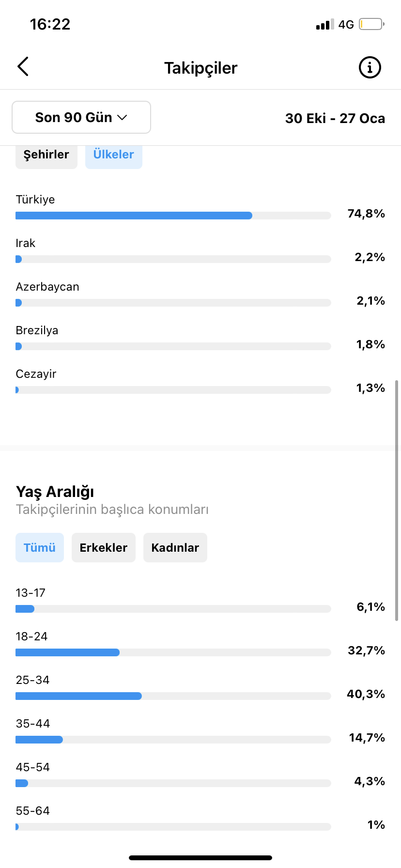Filter age range by Kadınlar

[x=175, y=548]
